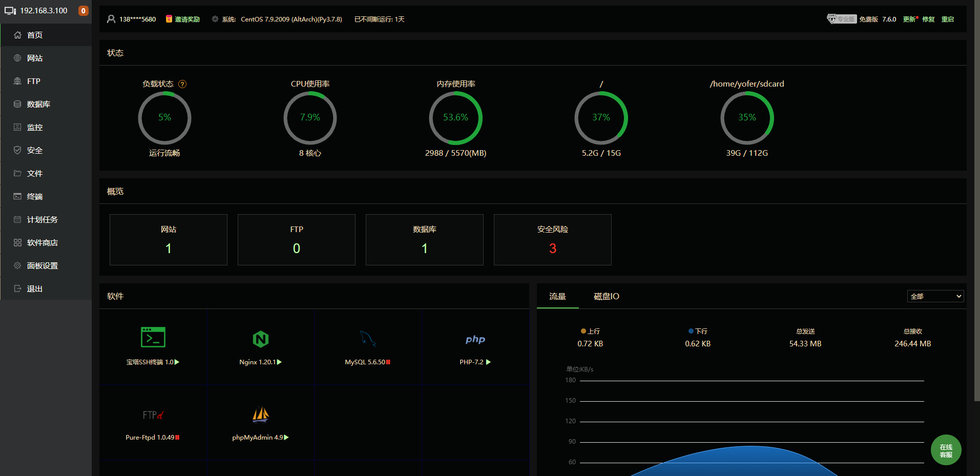Open the 文件 folder icon in sidebar
Image resolution: width=980 pixels, height=476 pixels.
click(x=17, y=173)
